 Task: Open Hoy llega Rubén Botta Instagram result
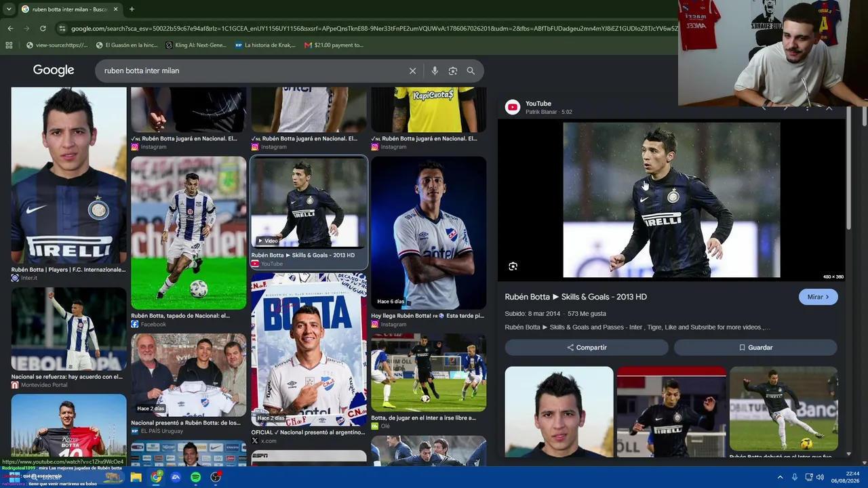click(429, 233)
